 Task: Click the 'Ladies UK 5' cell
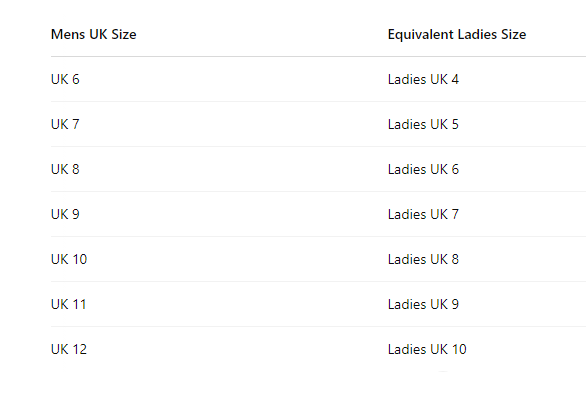[423, 124]
